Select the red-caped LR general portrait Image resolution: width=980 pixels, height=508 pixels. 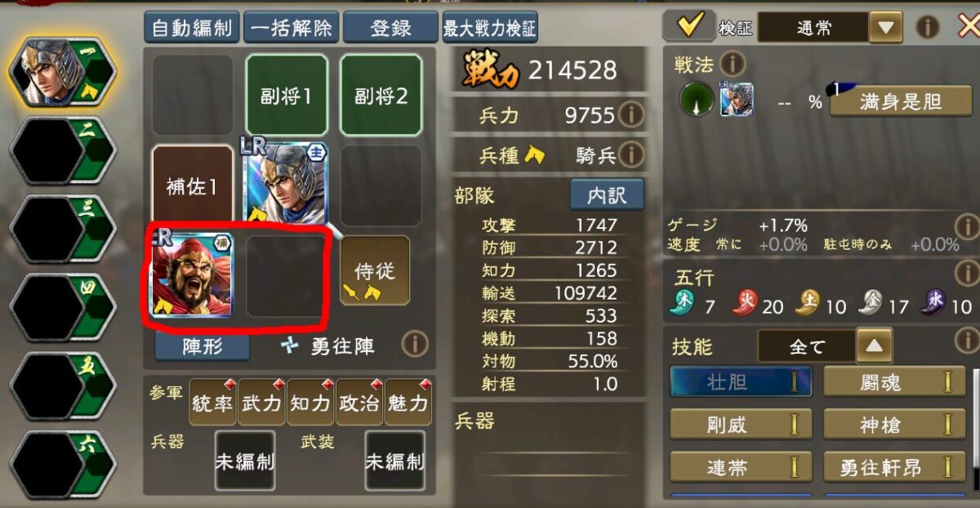193,274
